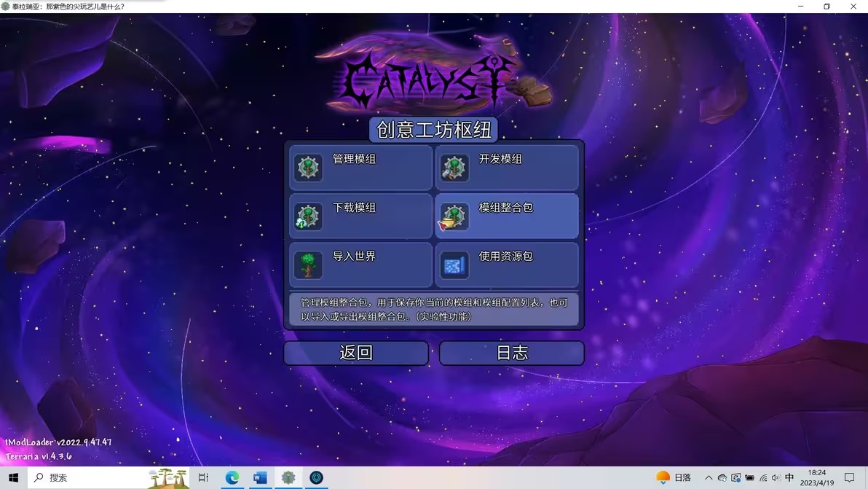
Task: Open 使用资源包 (Use Resource Packs)
Action: pyautogui.click(x=506, y=265)
